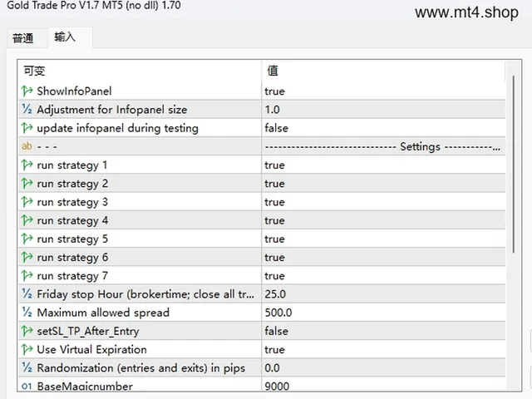The image size is (532, 399).
Task: Click the boolean icon beside ShowInfoPanel
Action: [x=27, y=91]
